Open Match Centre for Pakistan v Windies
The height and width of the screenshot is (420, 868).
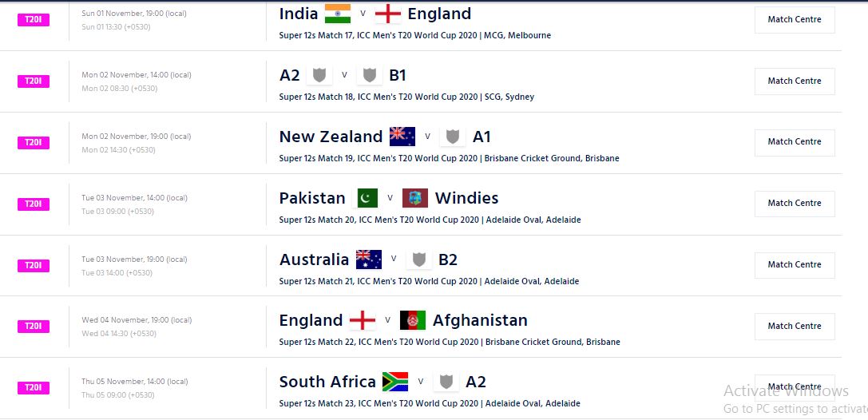(x=794, y=203)
